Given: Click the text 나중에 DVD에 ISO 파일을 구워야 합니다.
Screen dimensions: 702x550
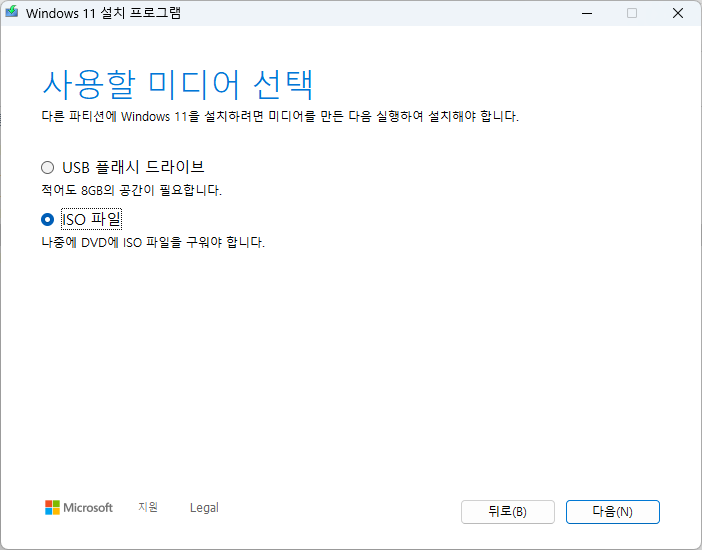Looking at the screenshot, I should tap(153, 242).
